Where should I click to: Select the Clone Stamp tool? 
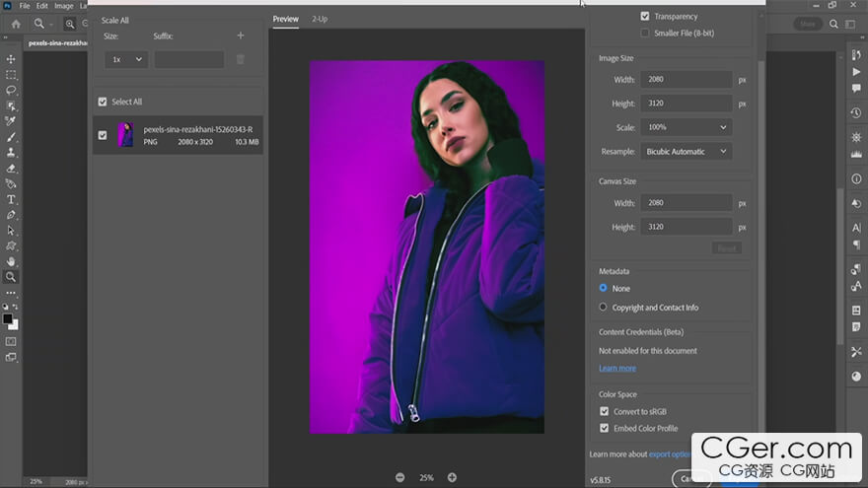pos(11,152)
